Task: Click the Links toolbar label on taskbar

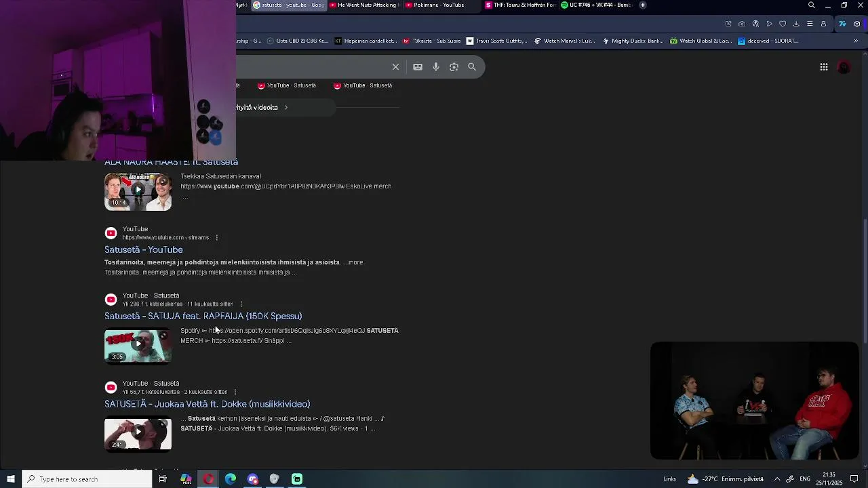Action: click(x=669, y=479)
